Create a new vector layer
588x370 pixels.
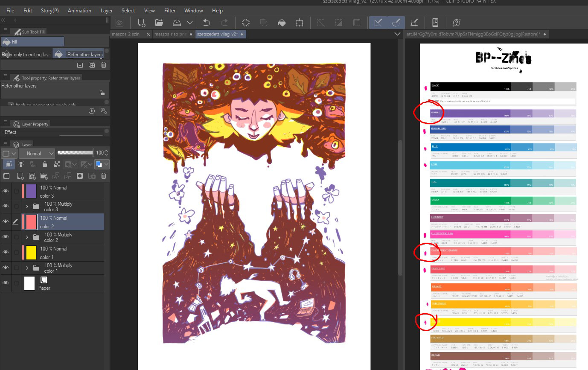tap(32, 176)
